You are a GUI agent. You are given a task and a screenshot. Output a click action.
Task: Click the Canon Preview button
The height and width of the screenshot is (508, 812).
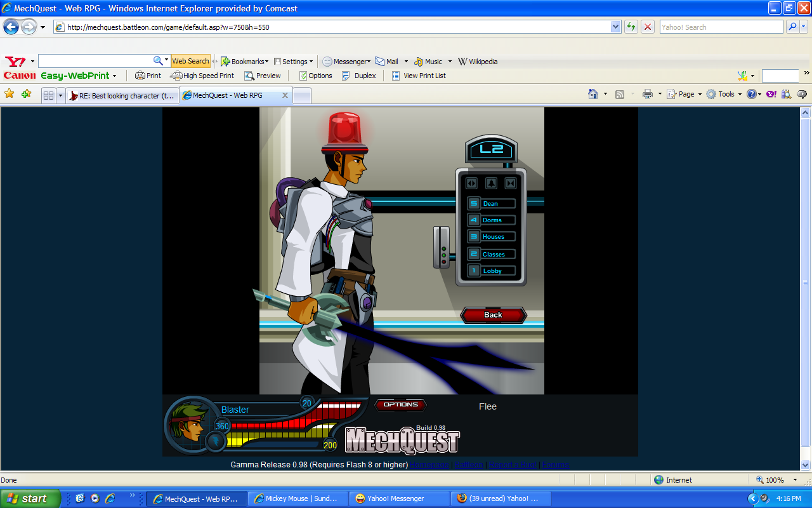coord(263,76)
